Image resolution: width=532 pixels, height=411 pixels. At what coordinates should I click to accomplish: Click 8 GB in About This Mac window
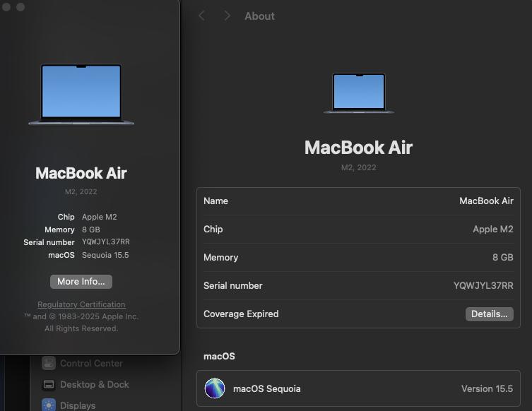[x=91, y=230]
